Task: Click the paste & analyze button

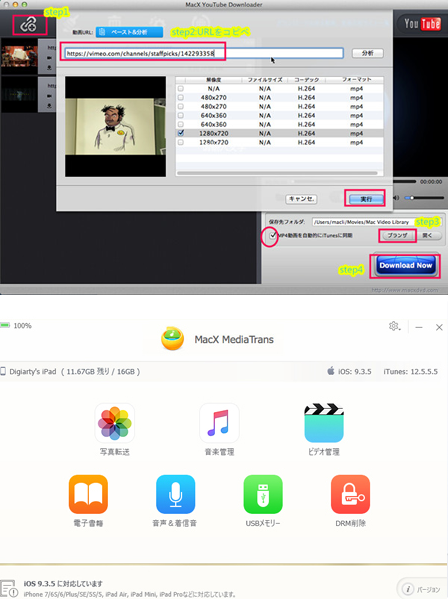Action: coord(129,32)
